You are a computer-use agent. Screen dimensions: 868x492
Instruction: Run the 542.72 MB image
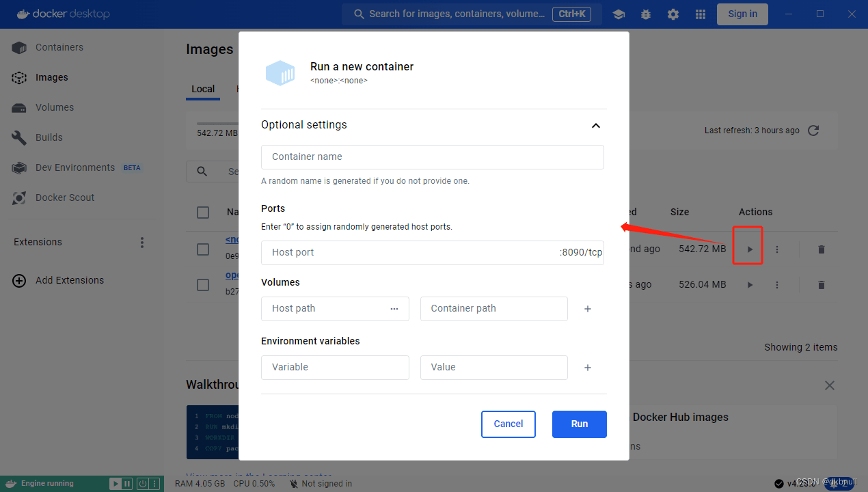point(750,249)
